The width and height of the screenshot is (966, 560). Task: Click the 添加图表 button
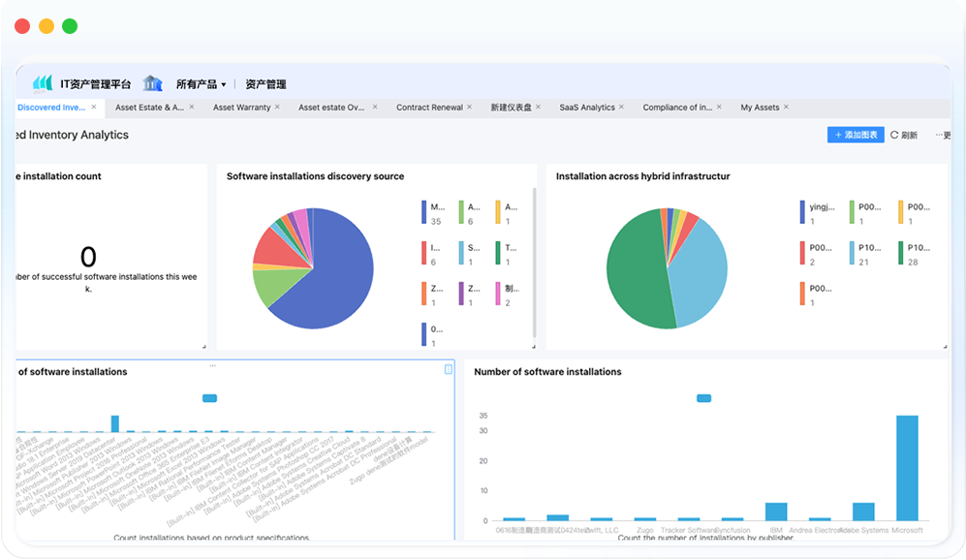(x=856, y=136)
